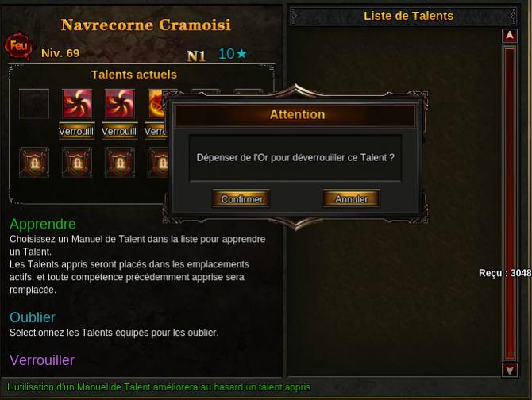Select the first red swirl talent icon
Screen dimensions: 532x400
tap(77, 104)
